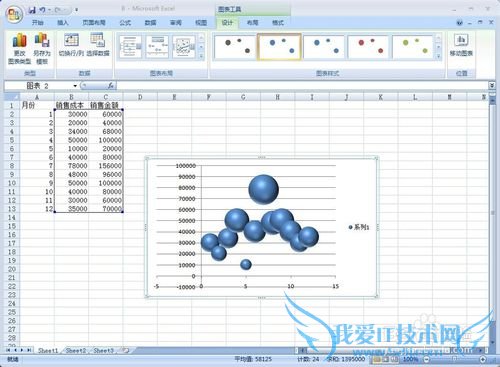Click the Insert Function fx button
Screen dimensions: 500x367
point(111,86)
